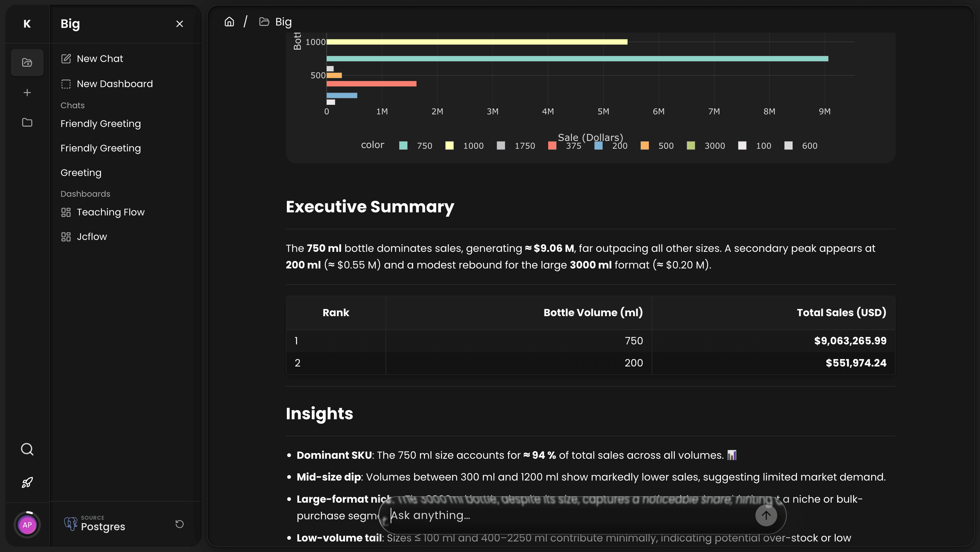This screenshot has width=980, height=552.
Task: Click the 750 legend color swatch
Action: [403, 145]
